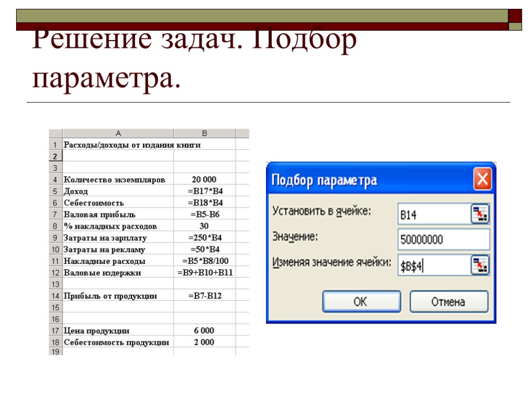
Task: Click range selector icon beside B14 field
Action: [x=480, y=214]
